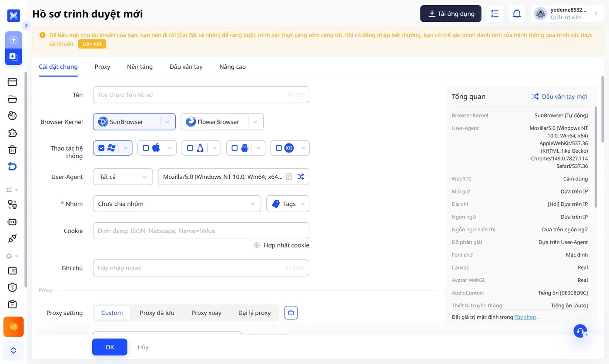Switch to the Nền tảng tab

pos(140,67)
